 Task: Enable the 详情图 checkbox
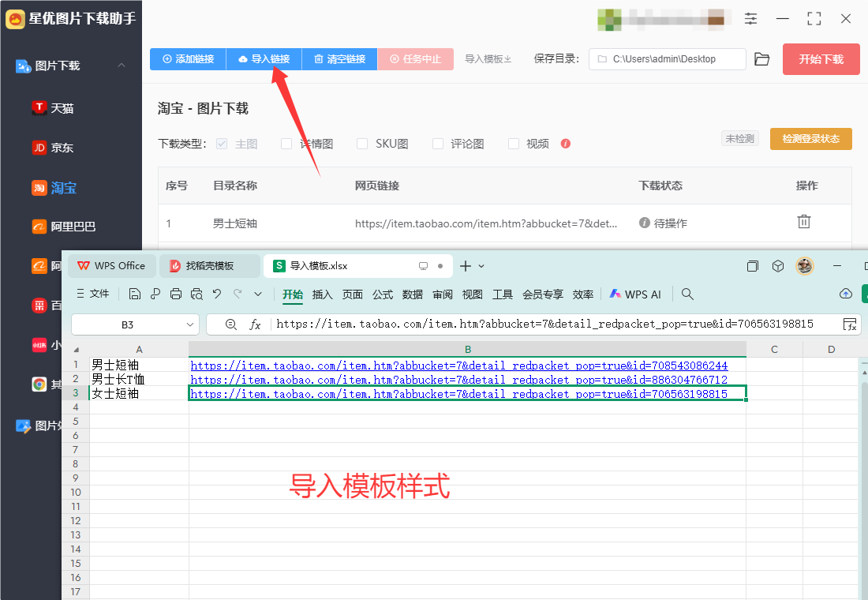pyautogui.click(x=286, y=144)
